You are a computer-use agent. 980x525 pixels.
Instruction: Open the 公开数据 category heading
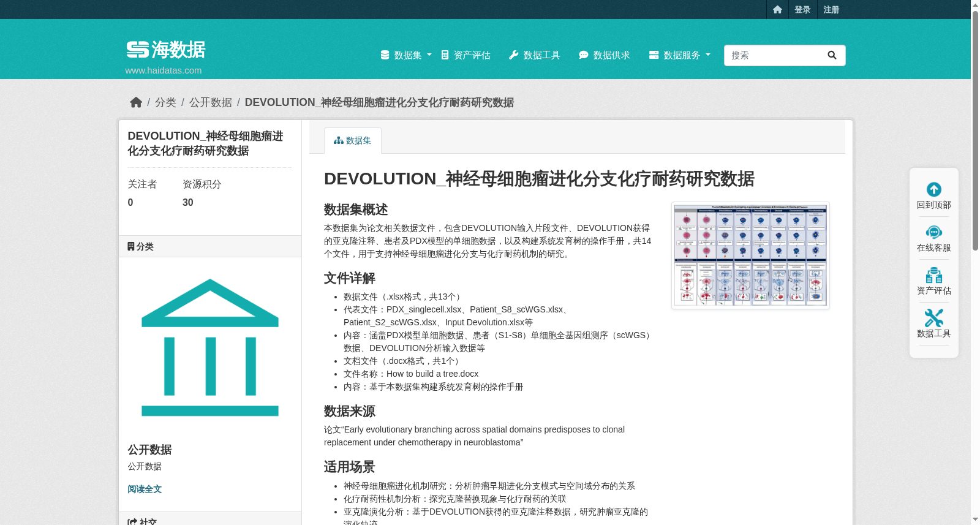pyautogui.click(x=149, y=450)
